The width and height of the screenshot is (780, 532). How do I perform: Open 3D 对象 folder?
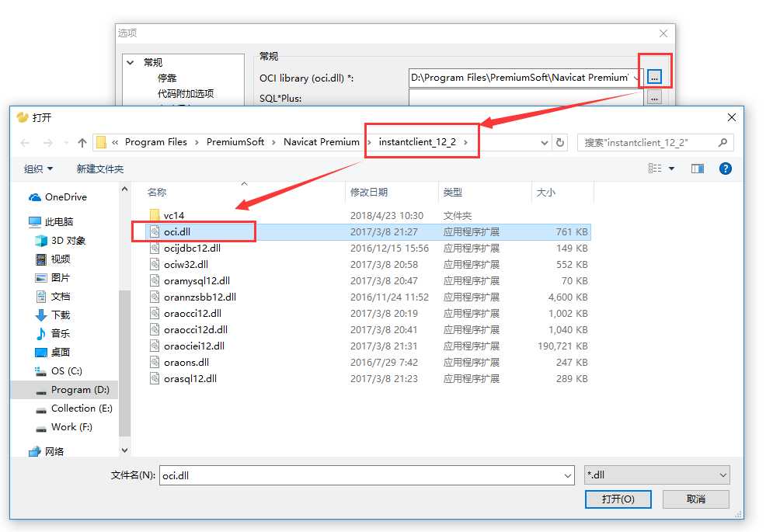pyautogui.click(x=60, y=241)
